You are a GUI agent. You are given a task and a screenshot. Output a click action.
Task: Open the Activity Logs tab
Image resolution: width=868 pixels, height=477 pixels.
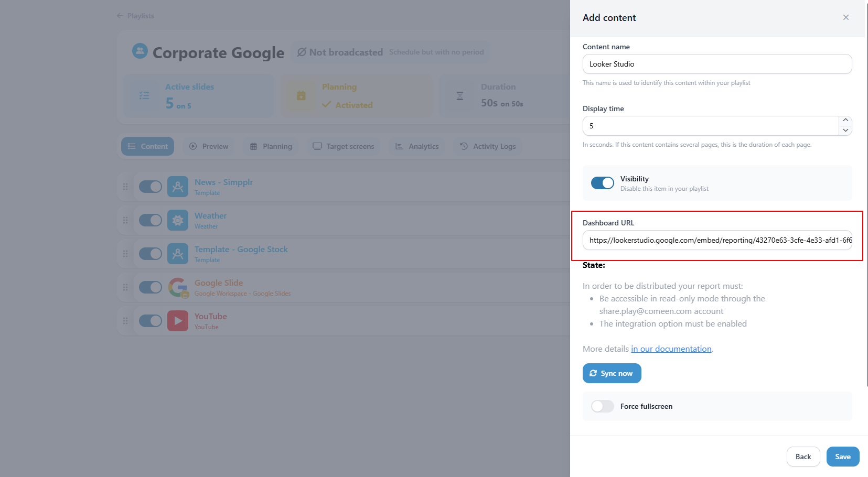pyautogui.click(x=488, y=146)
